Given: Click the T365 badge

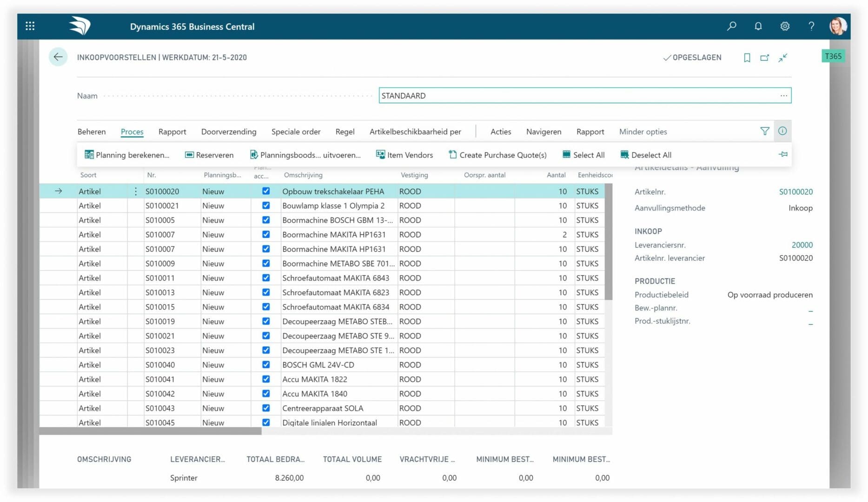Looking at the screenshot, I should [x=833, y=56].
